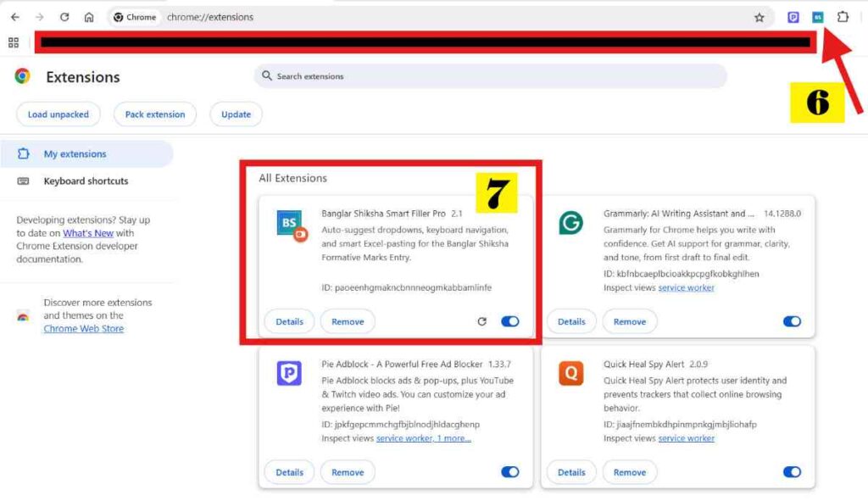Remove the Quick Heal Spy Alert extension

coord(630,472)
